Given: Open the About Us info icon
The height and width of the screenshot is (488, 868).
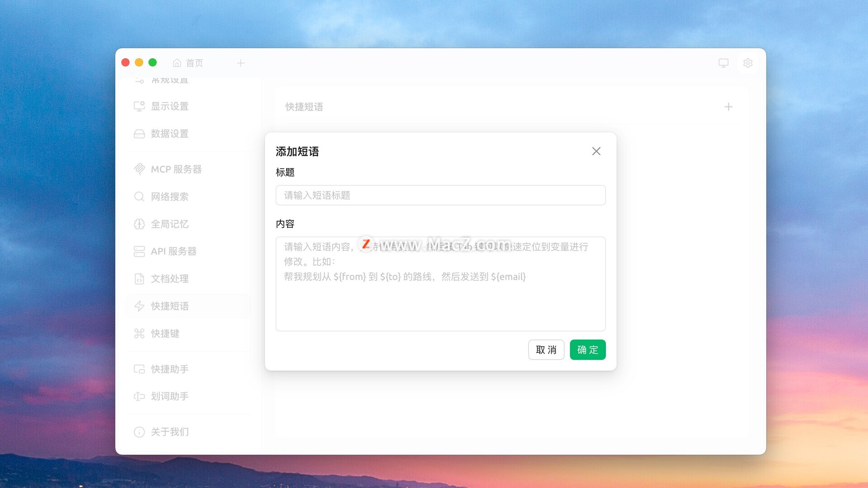Looking at the screenshot, I should [139, 432].
